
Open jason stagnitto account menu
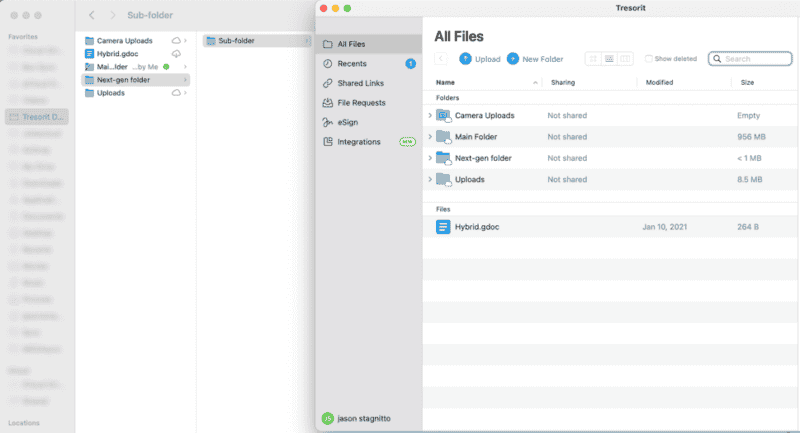click(x=356, y=418)
